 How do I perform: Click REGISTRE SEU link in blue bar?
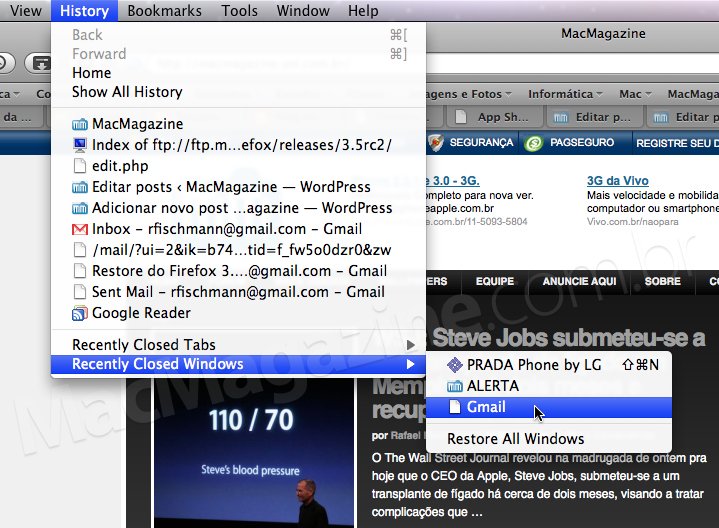[x=677, y=143]
